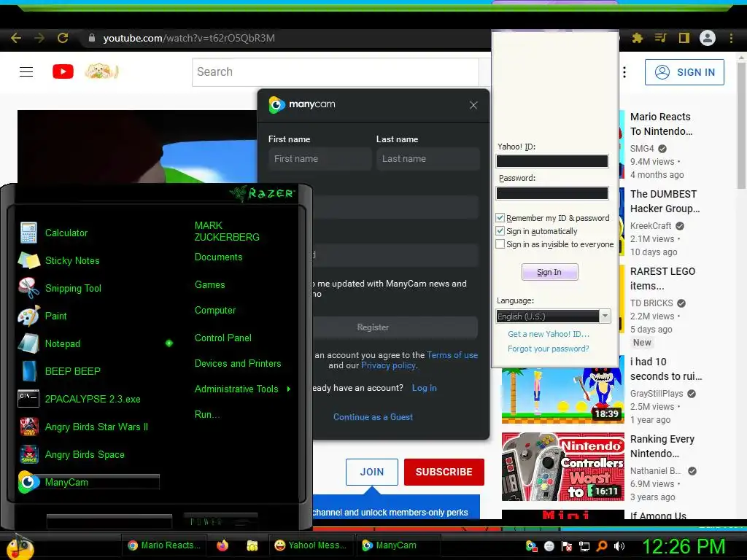
Task: Open the Chrome media control icon
Action: tap(660, 38)
